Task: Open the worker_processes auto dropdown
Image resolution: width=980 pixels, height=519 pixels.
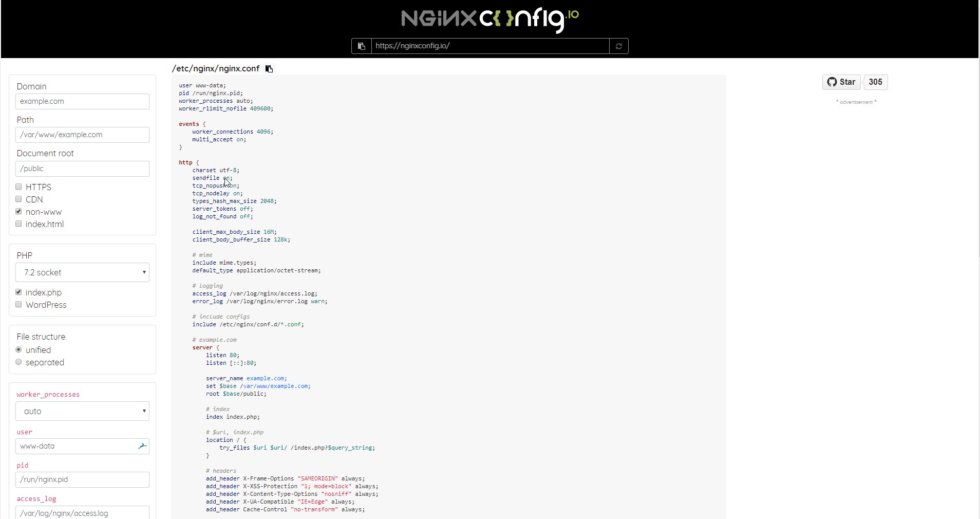Action: click(82, 411)
